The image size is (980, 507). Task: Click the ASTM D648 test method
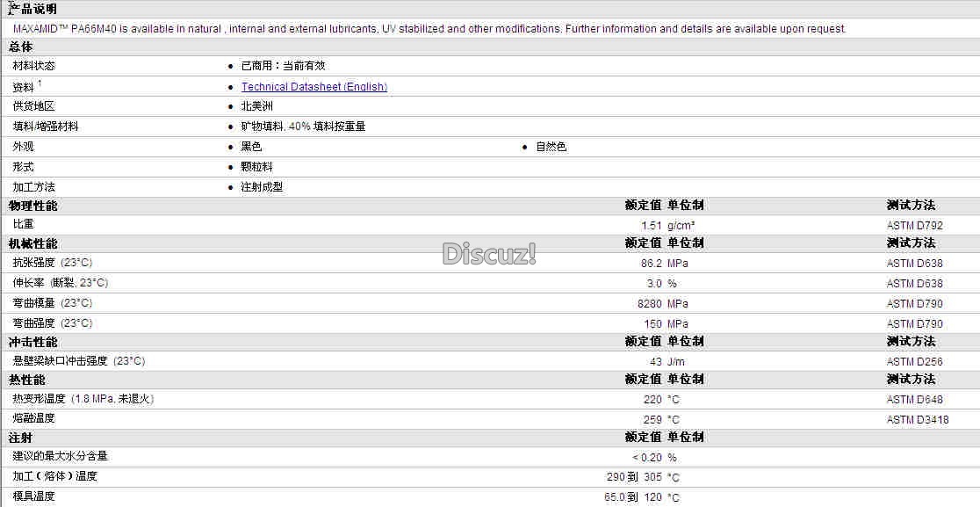tap(914, 400)
